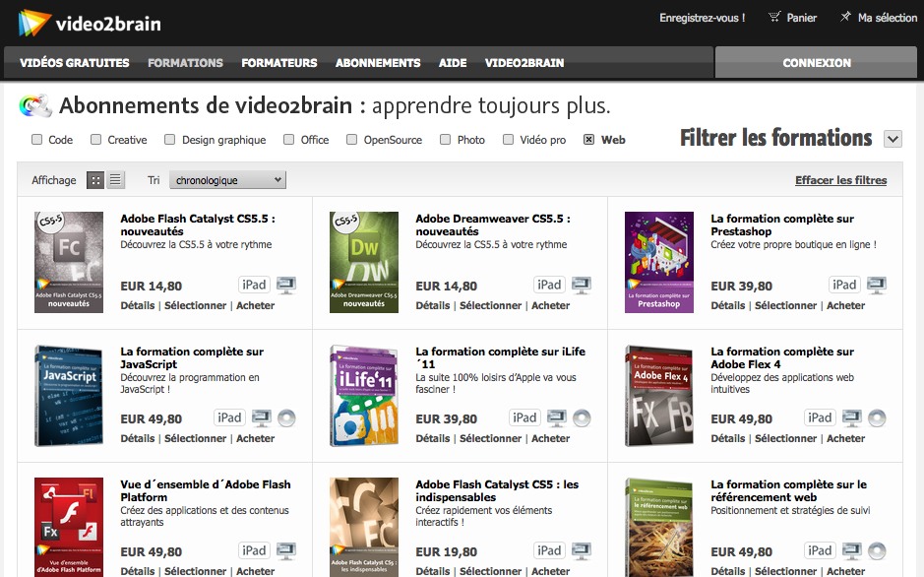Click iPad badge for JavaScript formation

point(229,417)
